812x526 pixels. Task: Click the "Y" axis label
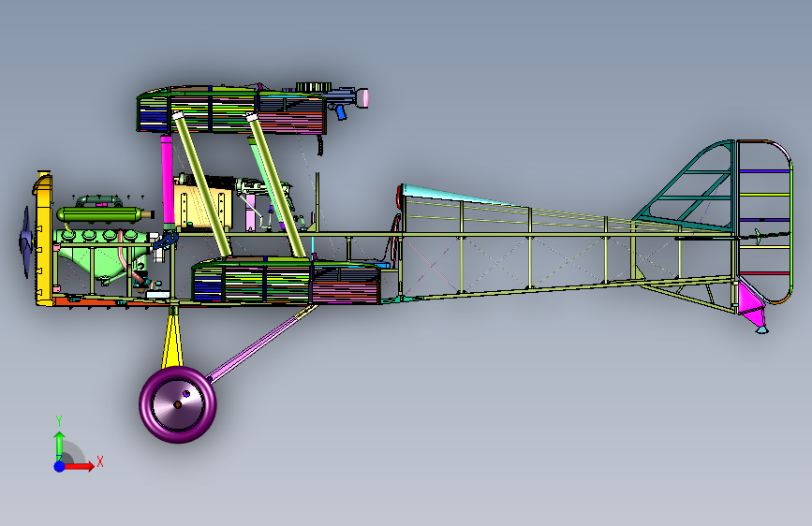[x=59, y=421]
